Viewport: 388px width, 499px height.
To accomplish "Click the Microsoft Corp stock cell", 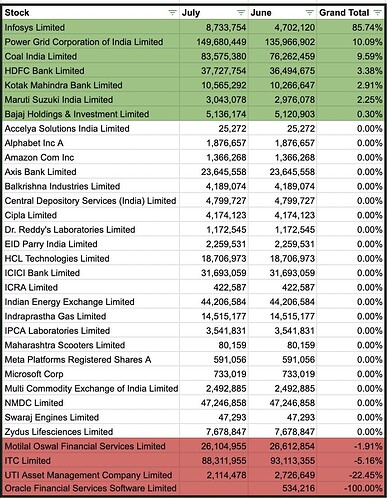I will coord(91,374).
